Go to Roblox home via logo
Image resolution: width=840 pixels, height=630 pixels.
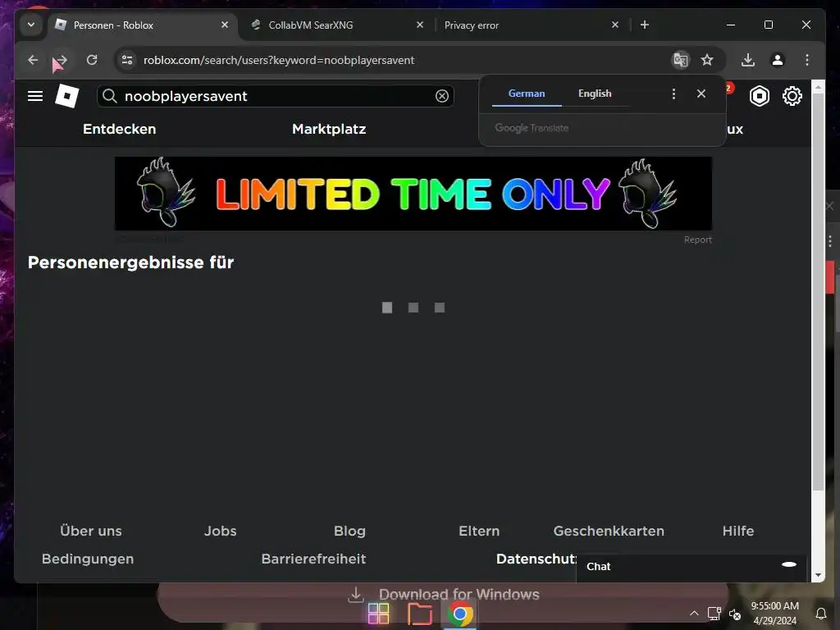(x=67, y=97)
